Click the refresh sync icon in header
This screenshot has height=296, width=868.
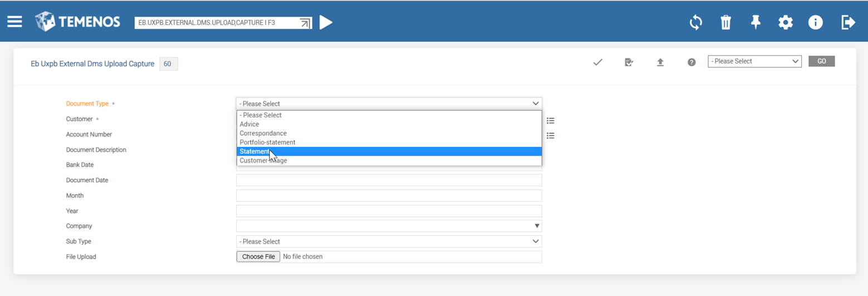pos(695,22)
